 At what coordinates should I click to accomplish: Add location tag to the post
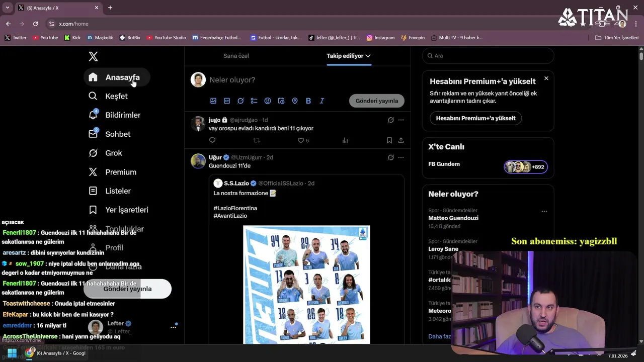pyautogui.click(x=295, y=101)
